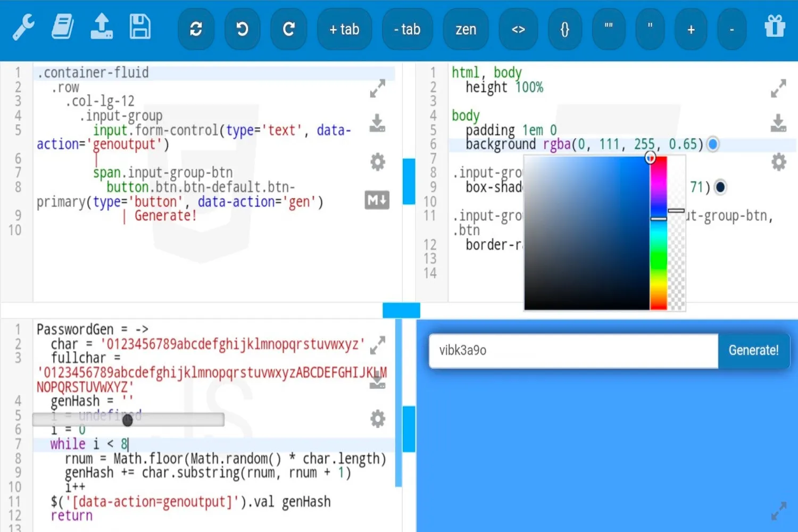The image size is (798, 532).
Task: Open the documentation book icon
Action: tap(62, 26)
